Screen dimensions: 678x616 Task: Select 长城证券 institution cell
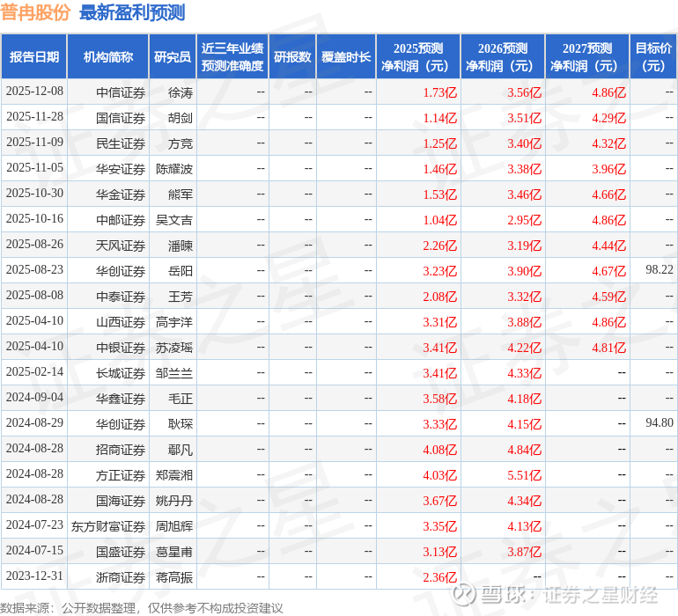(121, 373)
